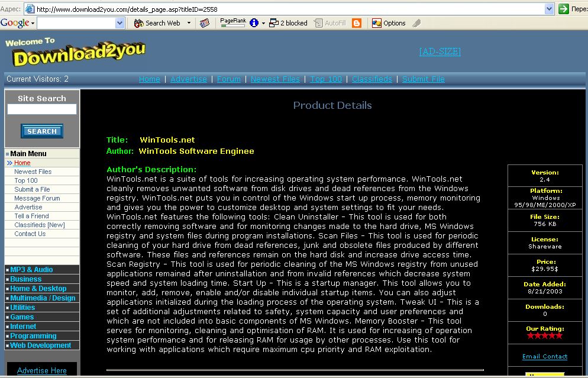Open Top 100 in the top navigation bar
This screenshot has width=588, height=378.
click(326, 79)
